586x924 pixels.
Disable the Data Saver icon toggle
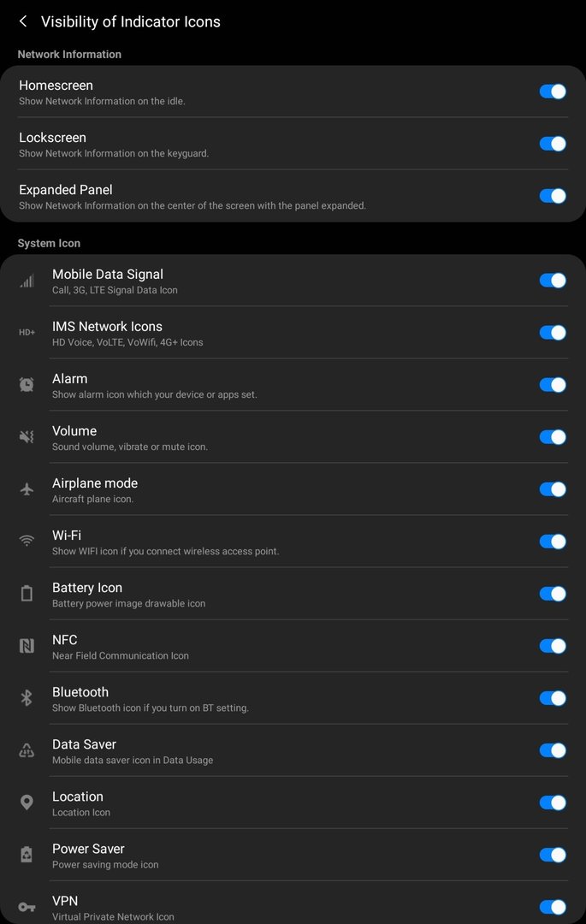pyautogui.click(x=553, y=750)
